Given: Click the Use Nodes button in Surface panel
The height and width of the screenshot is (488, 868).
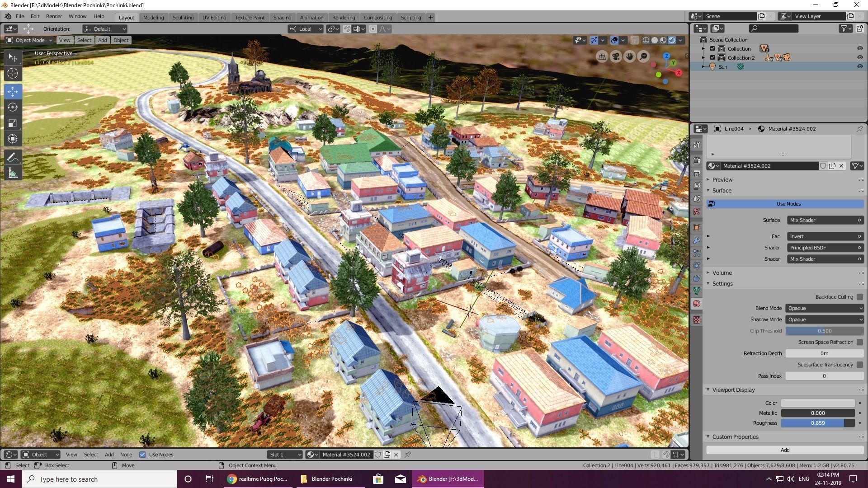Looking at the screenshot, I should click(x=785, y=204).
